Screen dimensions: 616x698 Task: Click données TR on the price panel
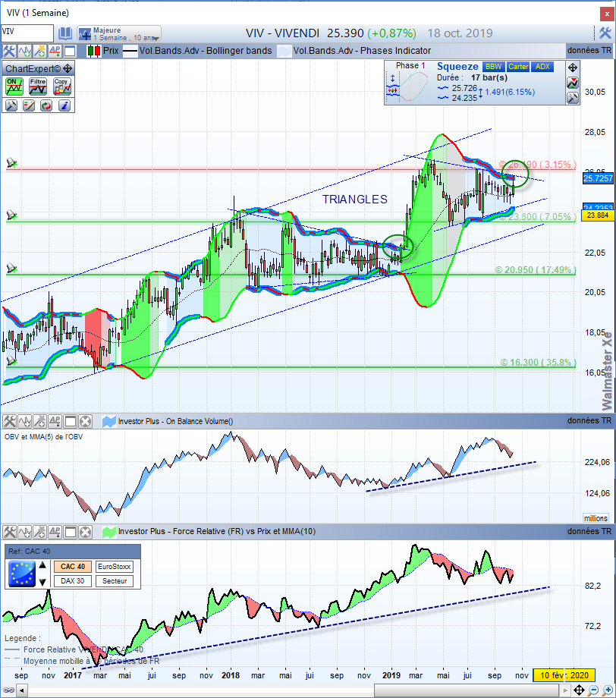coord(589,50)
